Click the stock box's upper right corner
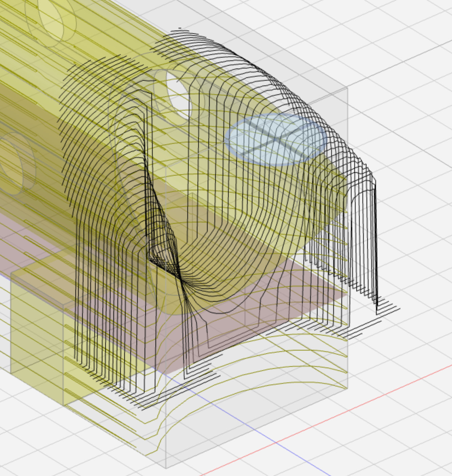 pos(347,87)
